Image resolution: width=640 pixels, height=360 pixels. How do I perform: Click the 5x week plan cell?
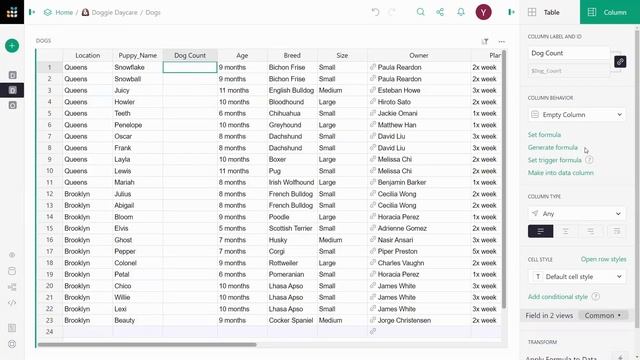coord(486,251)
